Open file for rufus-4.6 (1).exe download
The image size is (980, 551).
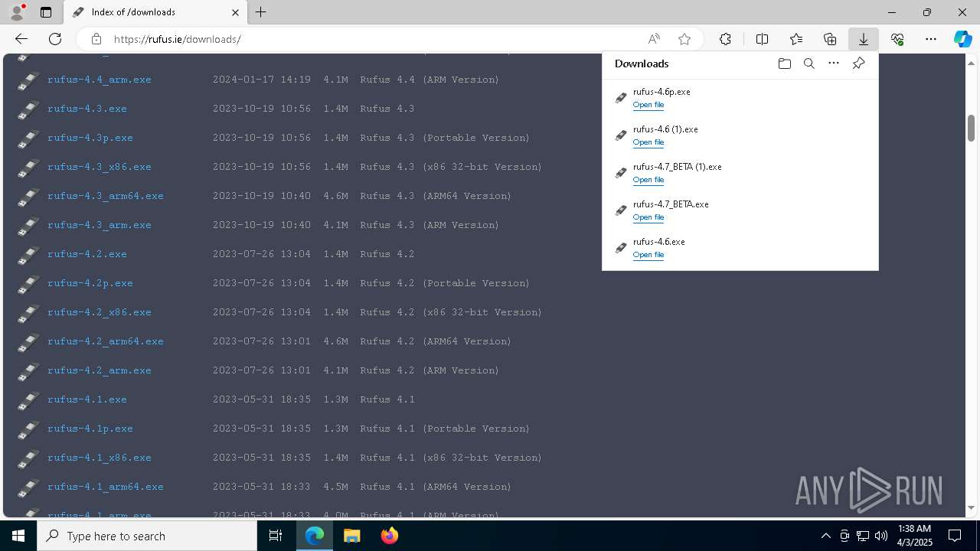pos(648,142)
